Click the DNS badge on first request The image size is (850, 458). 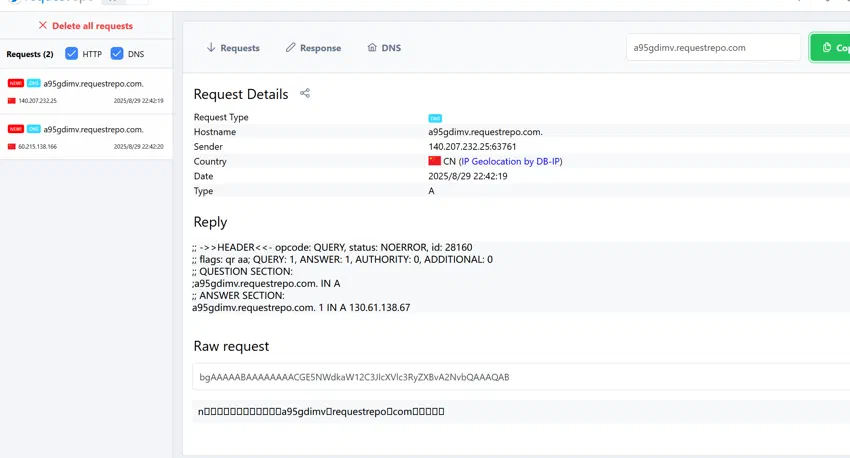(x=34, y=83)
